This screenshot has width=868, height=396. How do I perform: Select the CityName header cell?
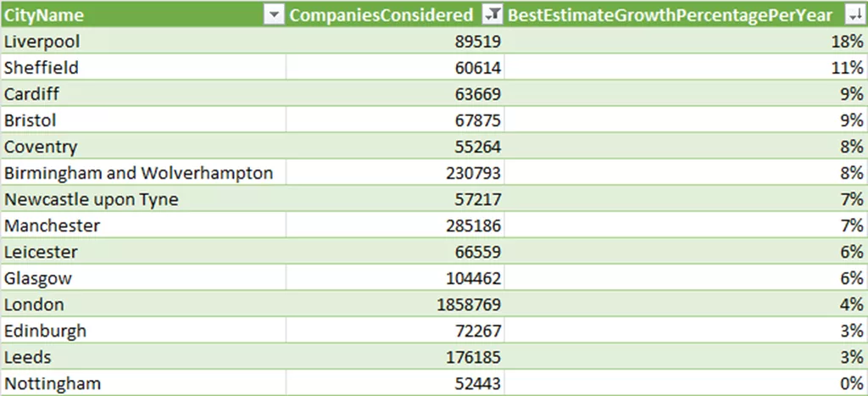pos(143,15)
